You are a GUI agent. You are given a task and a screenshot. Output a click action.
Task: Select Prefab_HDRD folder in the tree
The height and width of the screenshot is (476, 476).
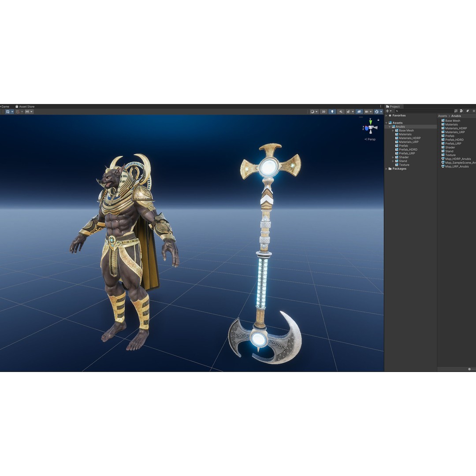coord(406,150)
